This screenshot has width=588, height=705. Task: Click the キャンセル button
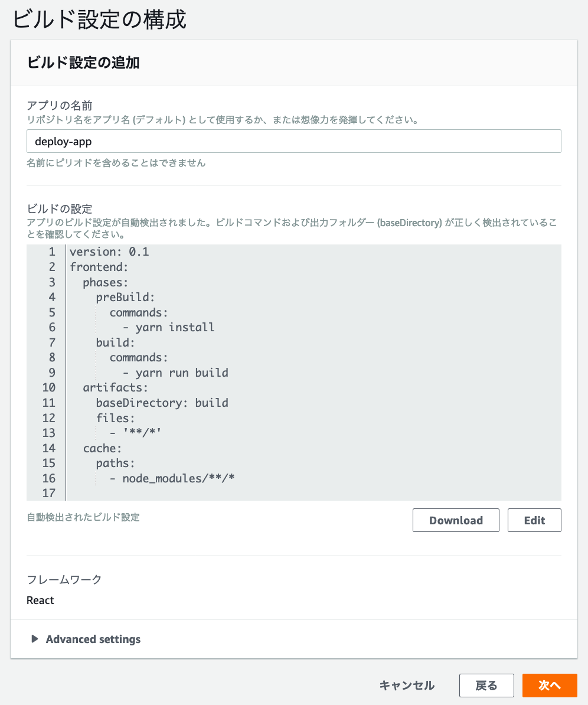(407, 685)
